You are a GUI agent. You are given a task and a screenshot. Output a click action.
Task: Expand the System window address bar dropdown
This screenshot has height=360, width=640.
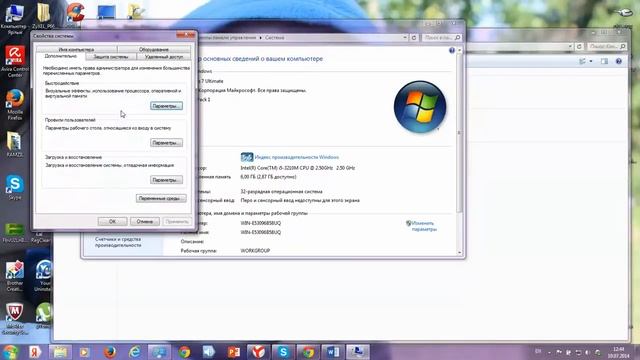[x=405, y=38]
